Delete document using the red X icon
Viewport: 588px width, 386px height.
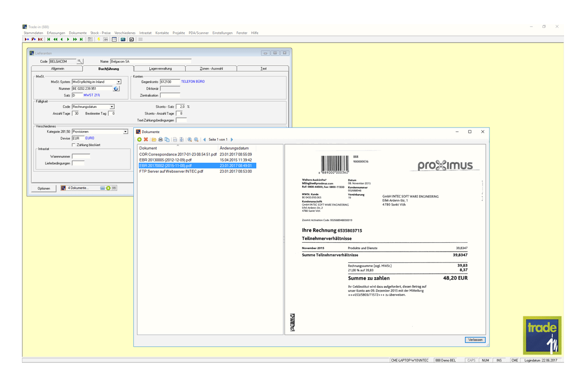(x=146, y=140)
